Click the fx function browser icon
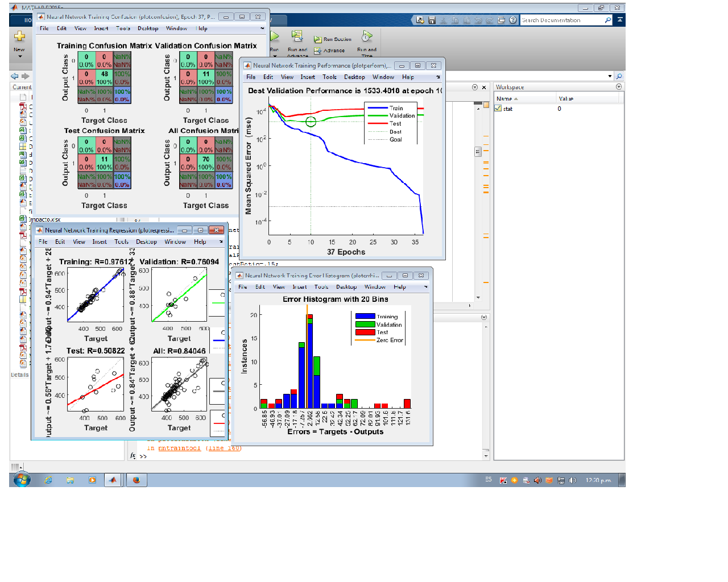Image resolution: width=728 pixels, height=582 pixels. [133, 455]
